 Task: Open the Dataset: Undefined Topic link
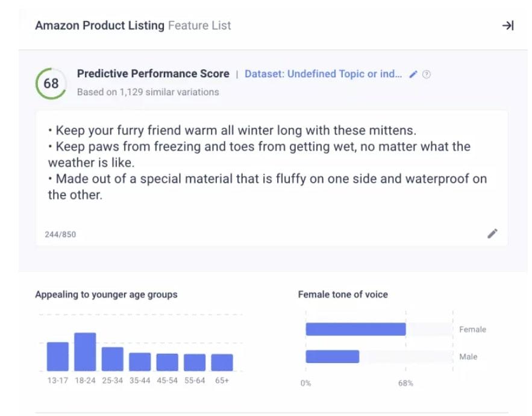(323, 74)
